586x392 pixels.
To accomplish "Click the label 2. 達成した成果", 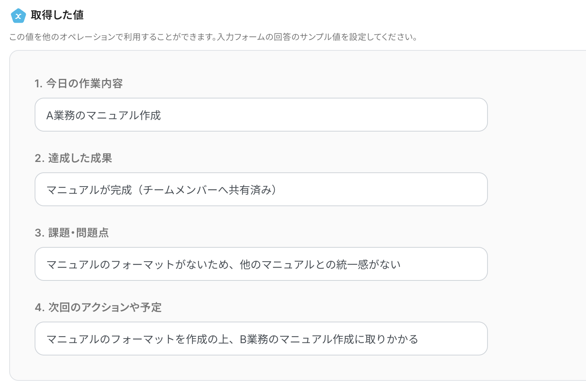I will tap(73, 158).
